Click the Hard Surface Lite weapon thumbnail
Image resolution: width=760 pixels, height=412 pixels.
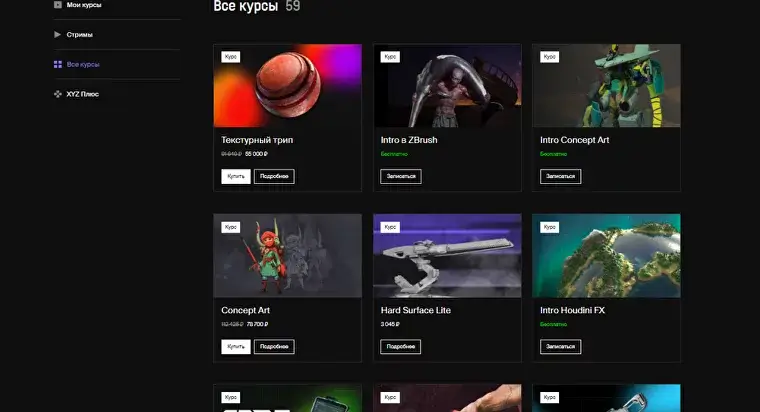click(446, 256)
